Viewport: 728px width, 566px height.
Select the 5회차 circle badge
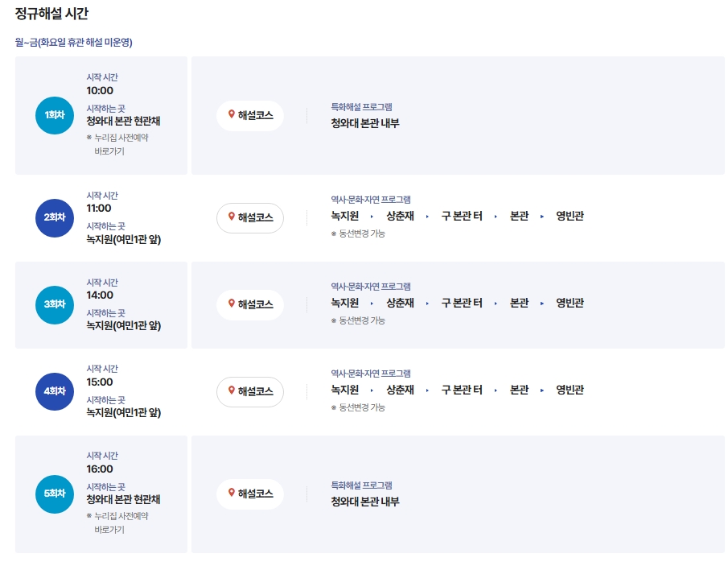[x=55, y=494]
